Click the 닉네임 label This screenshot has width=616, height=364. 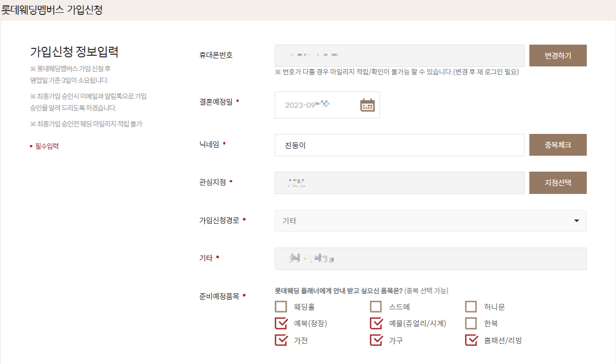pos(209,144)
